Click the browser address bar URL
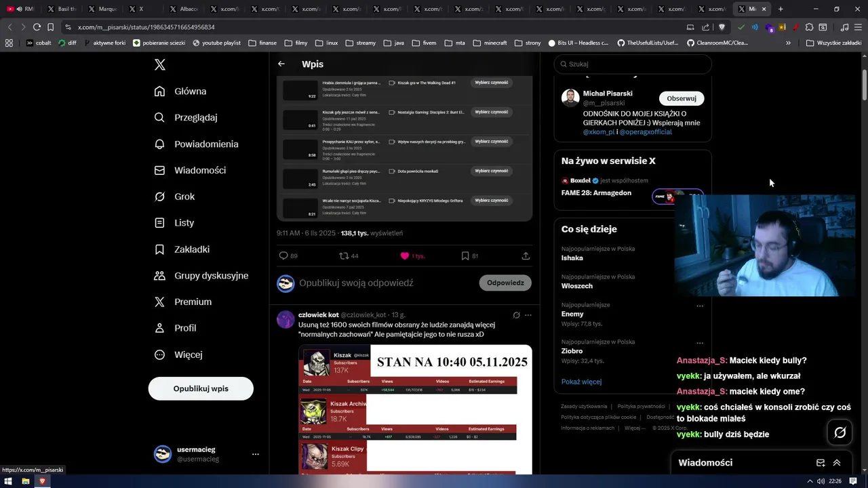The width and height of the screenshot is (868, 488). [146, 27]
